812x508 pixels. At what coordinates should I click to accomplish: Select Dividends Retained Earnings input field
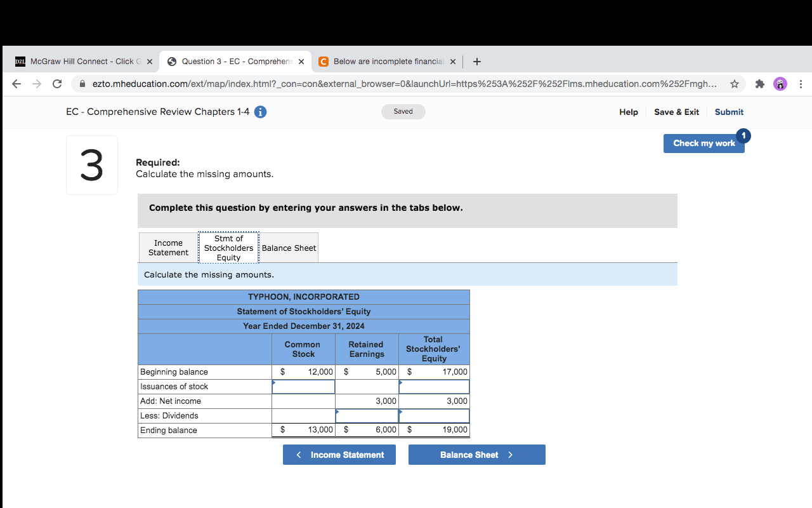click(367, 416)
